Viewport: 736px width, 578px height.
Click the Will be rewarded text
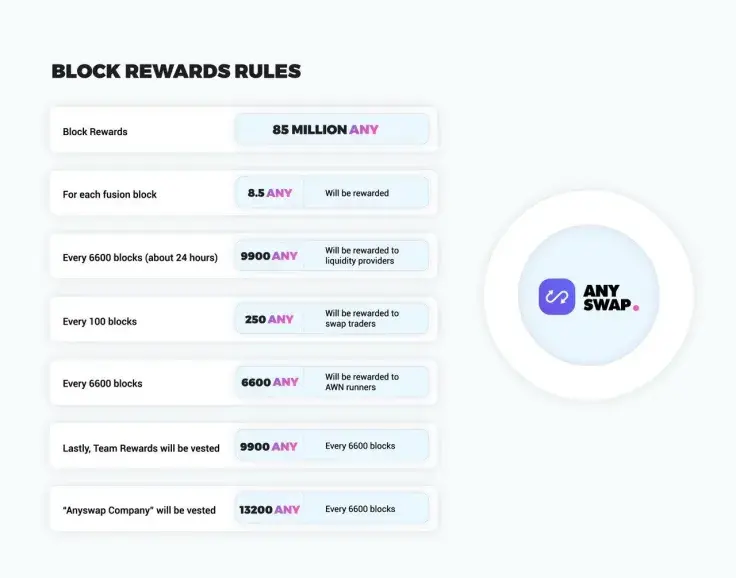tap(357, 193)
